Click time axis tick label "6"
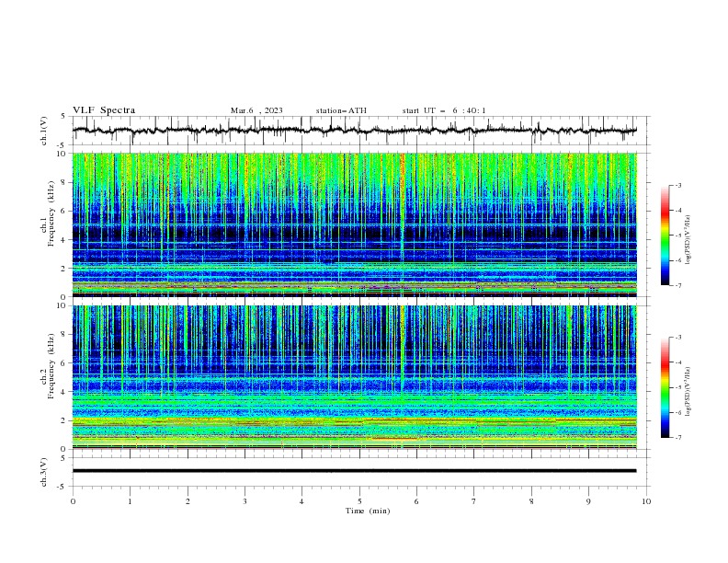The height and width of the screenshot is (563, 728). [417, 501]
